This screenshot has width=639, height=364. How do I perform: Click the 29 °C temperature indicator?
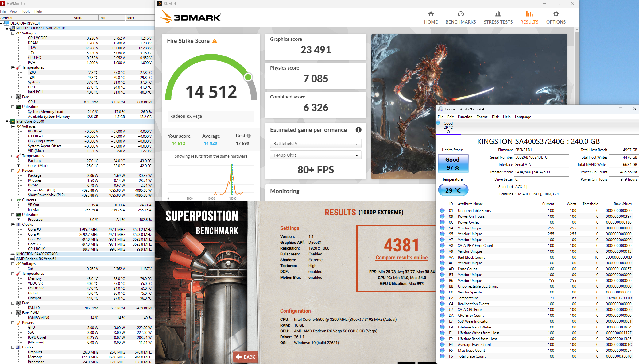tap(453, 190)
